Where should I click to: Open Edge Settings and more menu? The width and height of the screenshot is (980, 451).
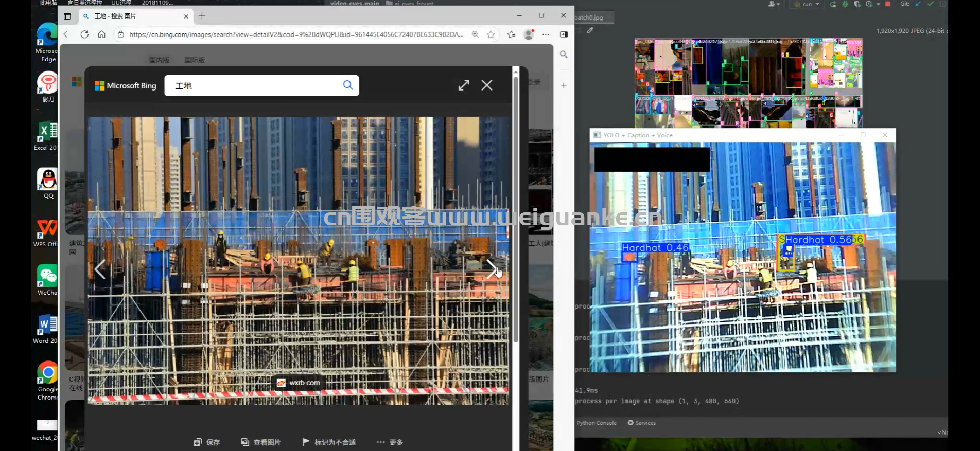click(x=546, y=34)
